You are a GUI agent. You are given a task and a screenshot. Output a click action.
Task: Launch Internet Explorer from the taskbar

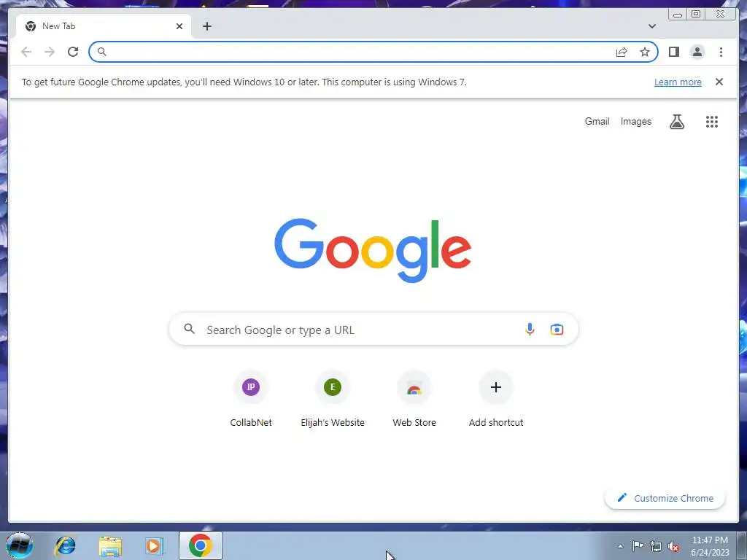point(65,545)
